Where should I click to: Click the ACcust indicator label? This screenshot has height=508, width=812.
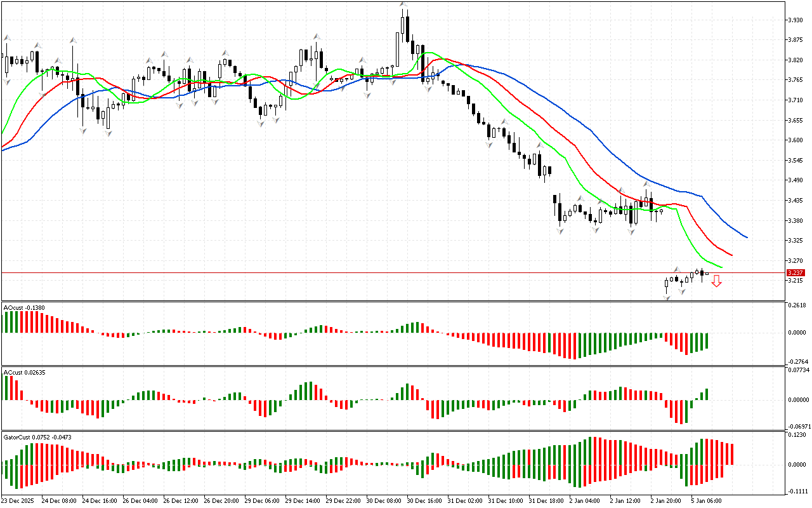pyautogui.click(x=23, y=372)
